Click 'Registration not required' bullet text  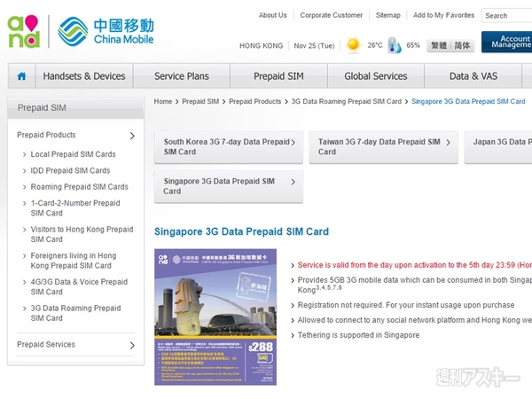406,305
